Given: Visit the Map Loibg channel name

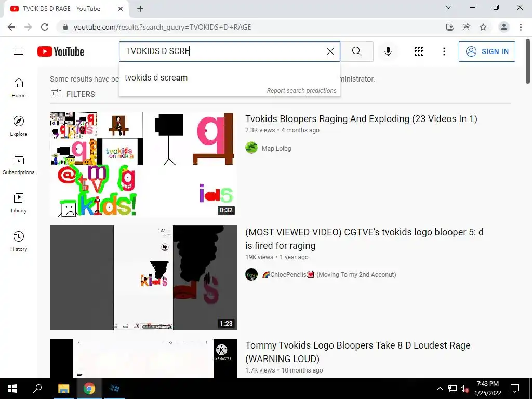Looking at the screenshot, I should click(x=276, y=148).
